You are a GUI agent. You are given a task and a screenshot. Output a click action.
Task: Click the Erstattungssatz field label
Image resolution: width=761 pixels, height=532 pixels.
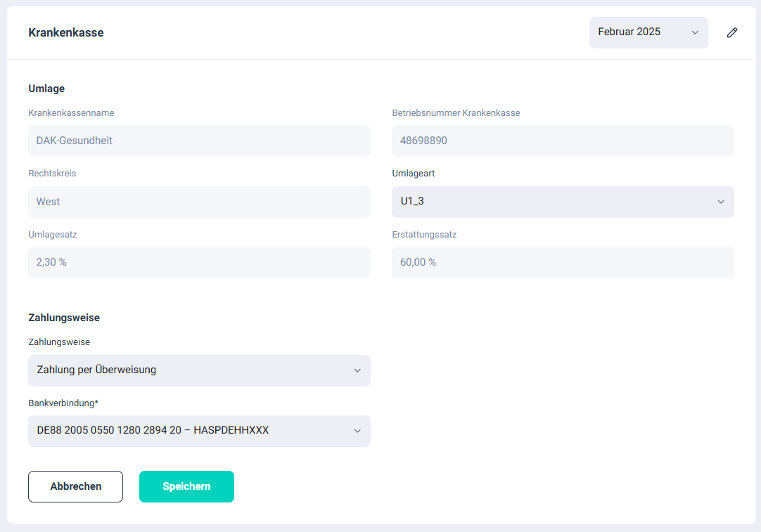[x=424, y=235]
